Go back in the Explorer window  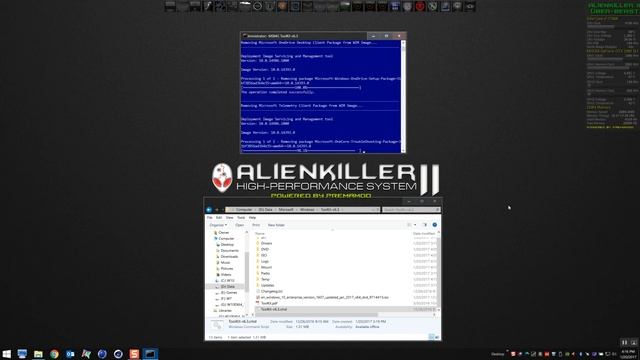[209, 210]
